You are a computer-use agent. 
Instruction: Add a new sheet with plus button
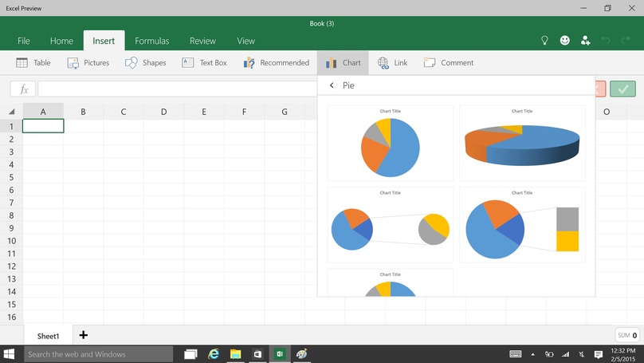coord(84,334)
